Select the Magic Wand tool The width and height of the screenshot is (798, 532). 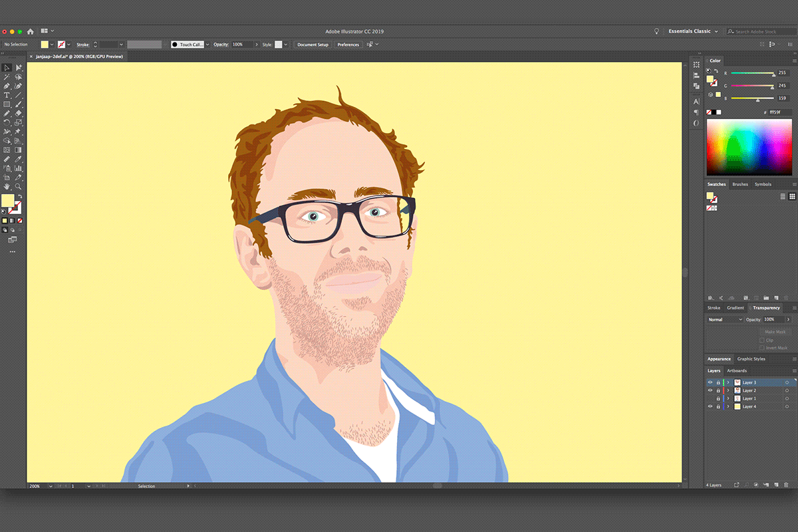coord(7,77)
